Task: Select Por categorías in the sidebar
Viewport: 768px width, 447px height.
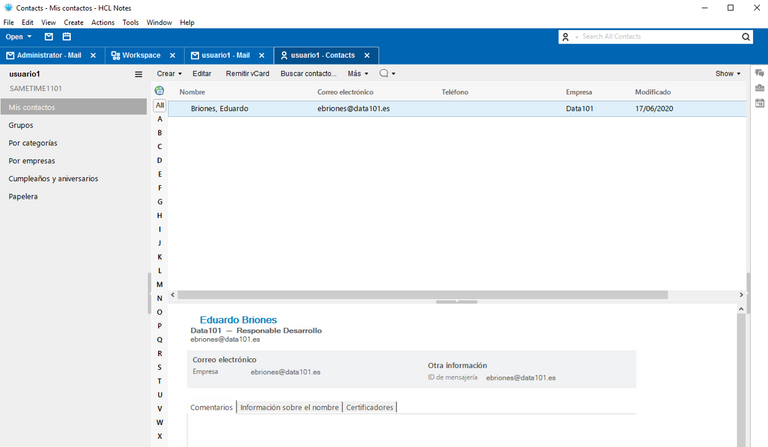Action: (x=33, y=143)
